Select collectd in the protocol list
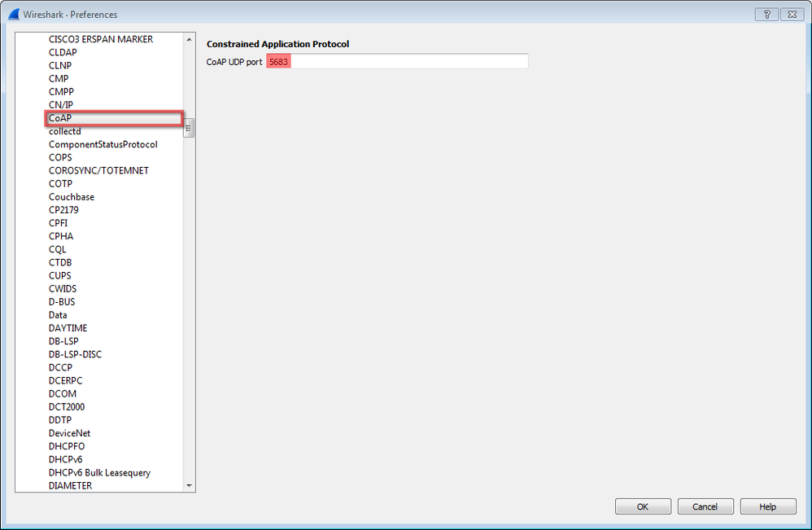 [x=65, y=131]
